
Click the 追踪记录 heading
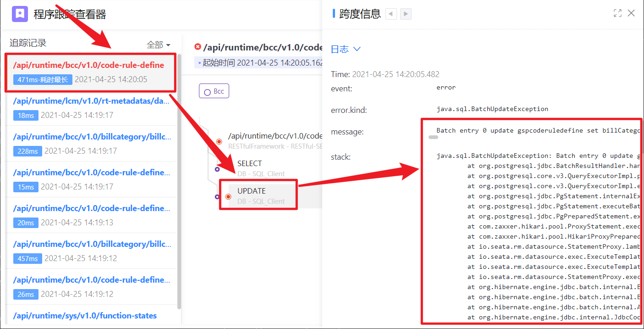28,43
